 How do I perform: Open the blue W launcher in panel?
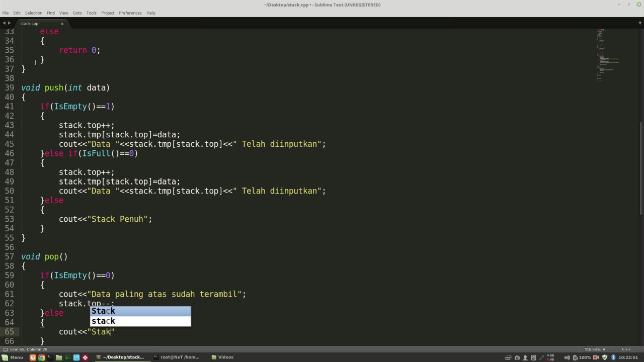point(76,357)
